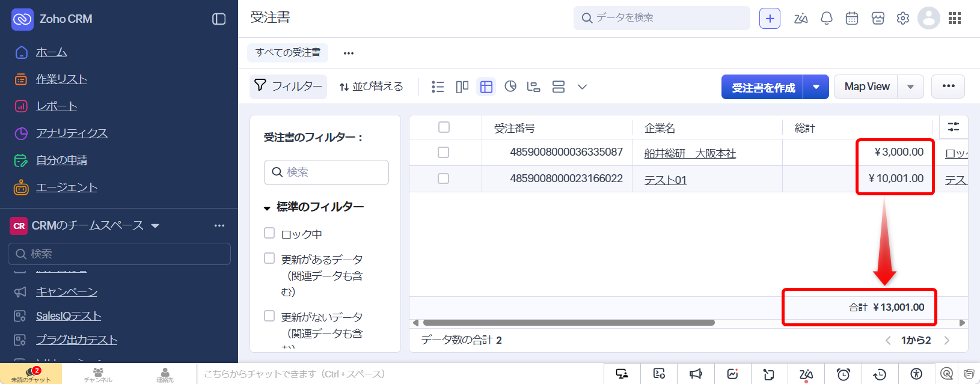Open the column settings icon in table header
980x384 pixels.
[954, 127]
